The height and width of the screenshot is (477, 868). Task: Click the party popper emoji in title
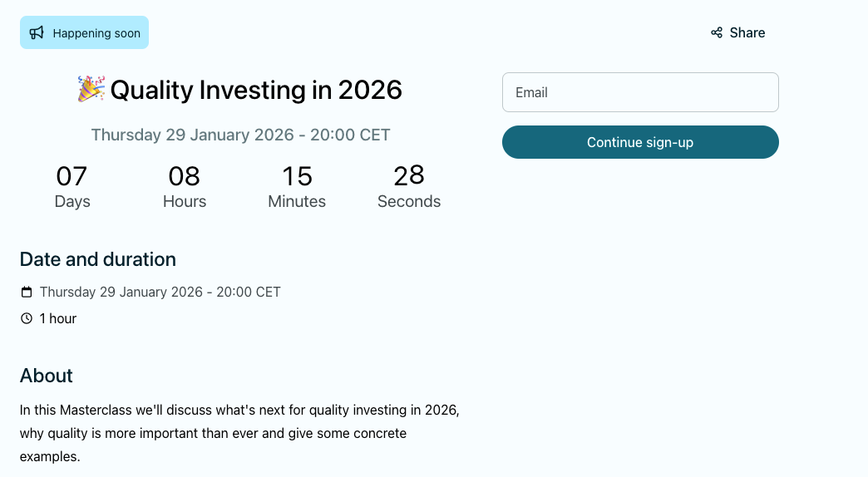point(91,89)
